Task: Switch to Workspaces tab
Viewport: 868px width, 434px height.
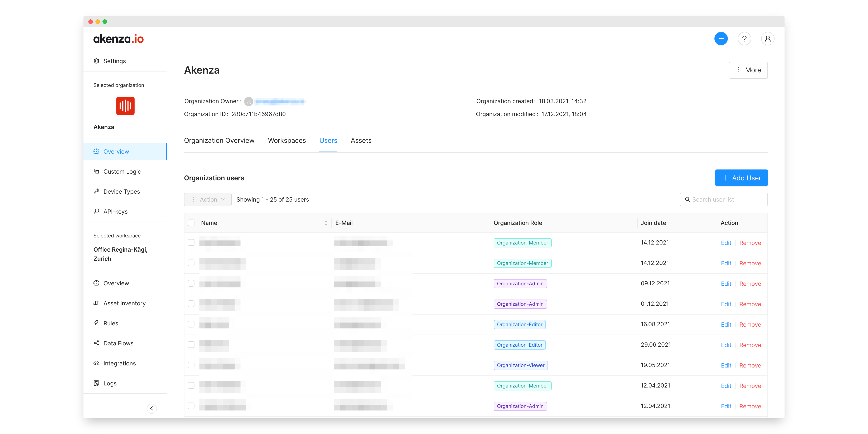Action: (287, 140)
